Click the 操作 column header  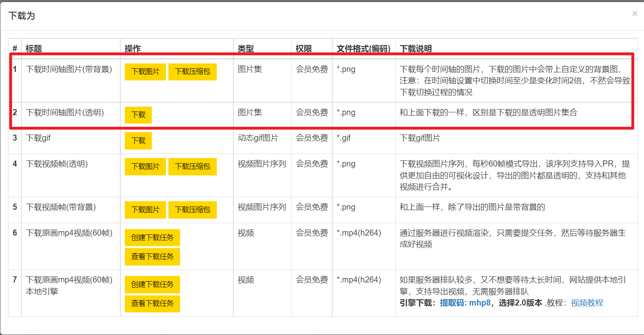pyautogui.click(x=132, y=48)
